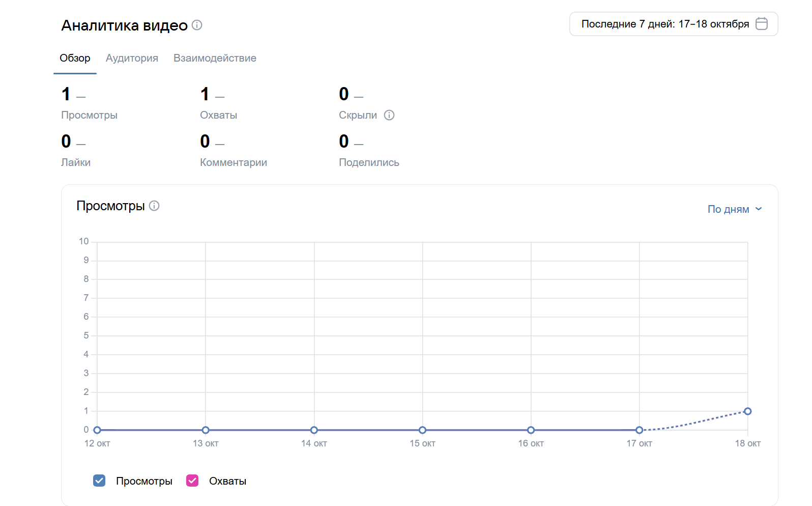The image size is (812, 506).
Task: Select the 17 окт data point on chart
Action: [x=639, y=430]
